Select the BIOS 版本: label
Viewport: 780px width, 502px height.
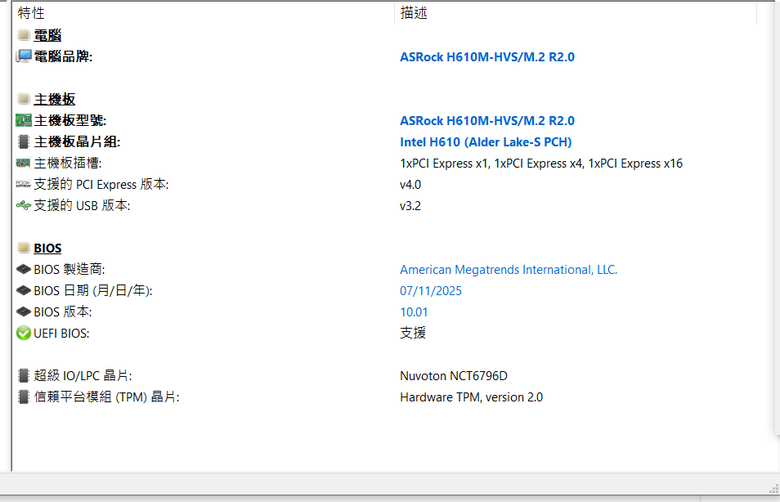(63, 311)
